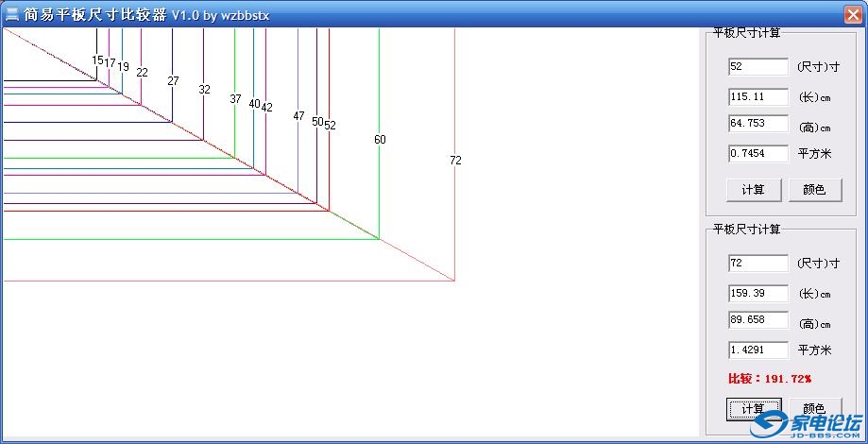Click the 72 size label in the diagram
This screenshot has width=868, height=444.
click(x=455, y=161)
